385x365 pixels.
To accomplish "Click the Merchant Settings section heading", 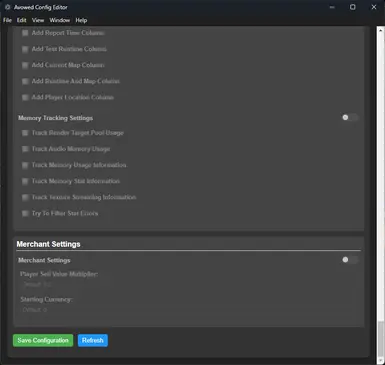I will tap(48, 244).
